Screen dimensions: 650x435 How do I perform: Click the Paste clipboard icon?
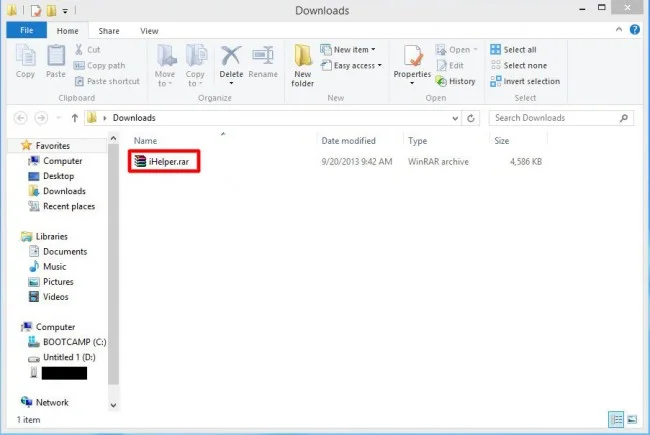pyautogui.click(x=56, y=56)
